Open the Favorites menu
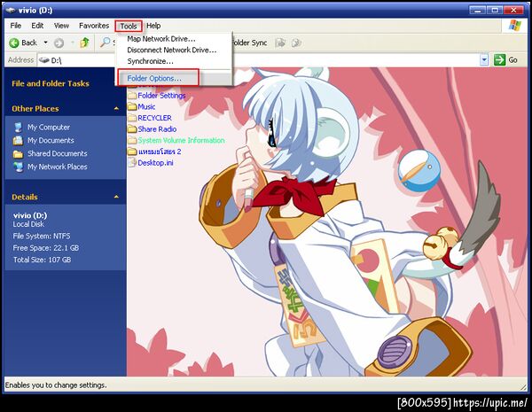This screenshot has width=532, height=412. click(x=94, y=26)
